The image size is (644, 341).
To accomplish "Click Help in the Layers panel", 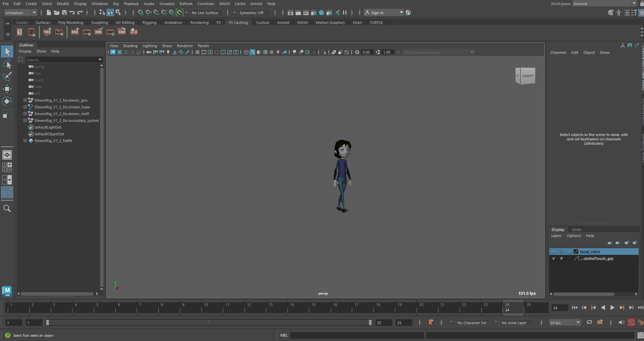I will coord(590,236).
